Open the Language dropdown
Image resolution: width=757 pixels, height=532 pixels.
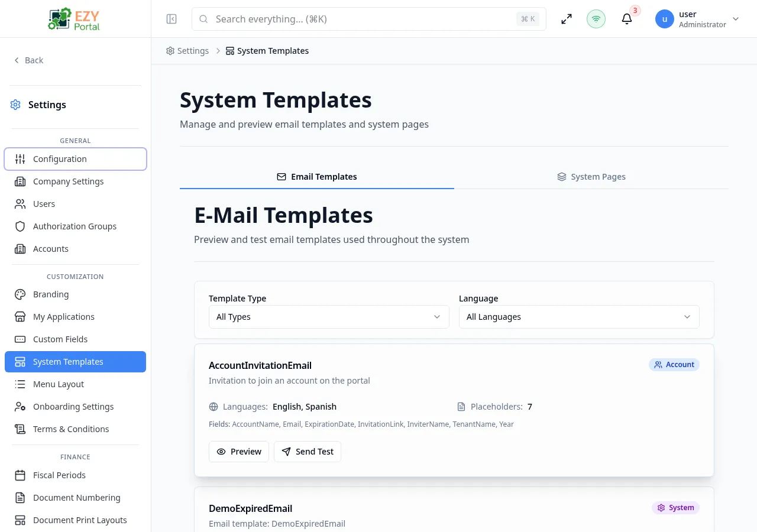point(579,317)
